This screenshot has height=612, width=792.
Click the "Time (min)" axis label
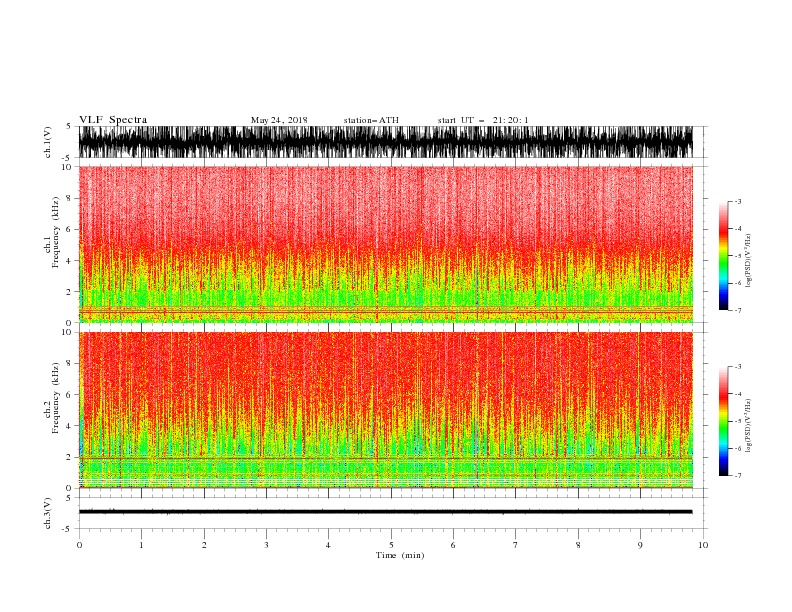coord(400,555)
